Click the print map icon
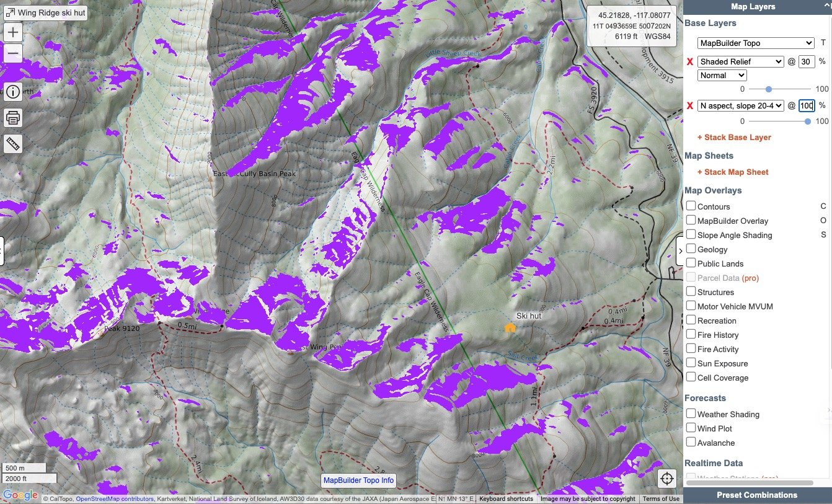The width and height of the screenshot is (832, 504). click(x=13, y=117)
